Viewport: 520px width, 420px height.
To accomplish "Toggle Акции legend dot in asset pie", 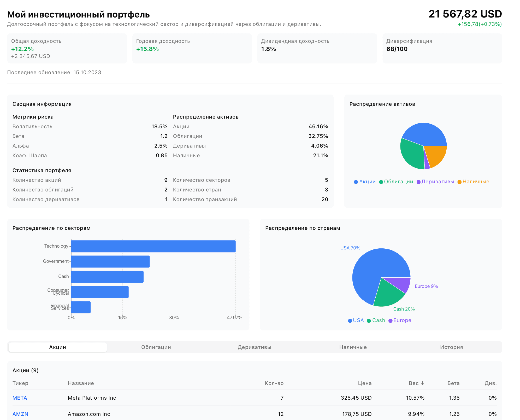I will pos(356,182).
